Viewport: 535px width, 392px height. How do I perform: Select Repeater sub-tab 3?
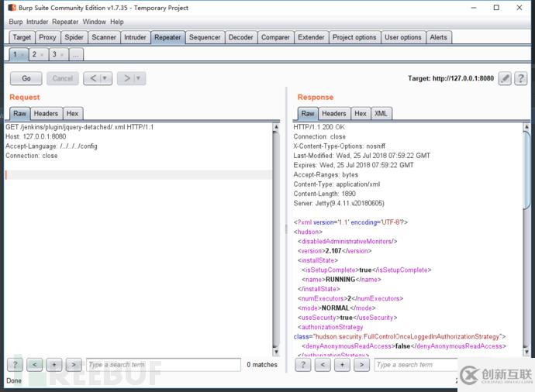click(x=54, y=54)
